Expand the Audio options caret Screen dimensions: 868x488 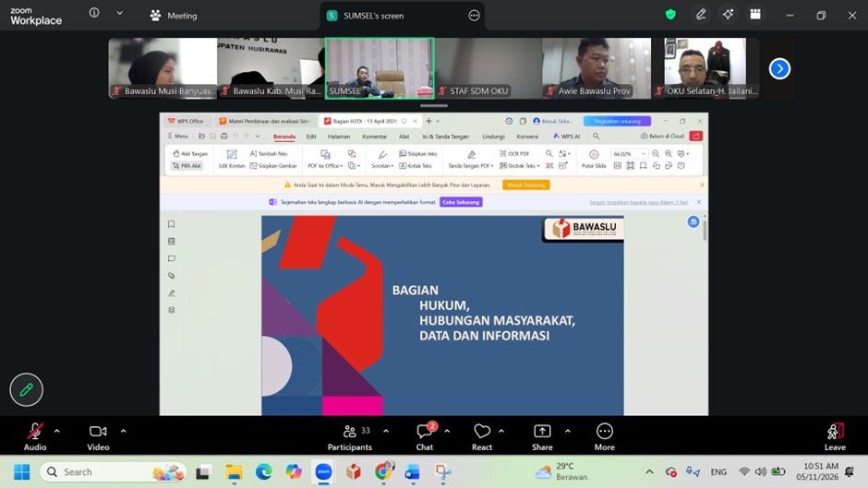click(x=57, y=431)
